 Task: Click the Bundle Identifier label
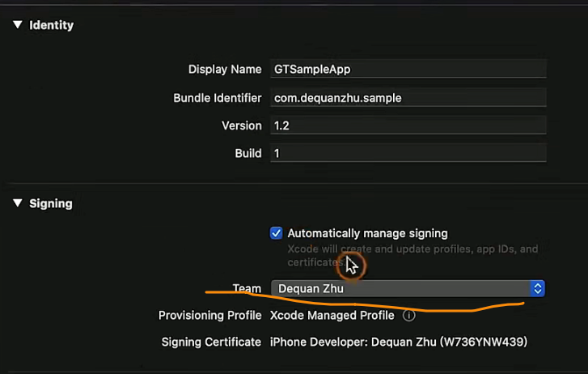(x=217, y=98)
